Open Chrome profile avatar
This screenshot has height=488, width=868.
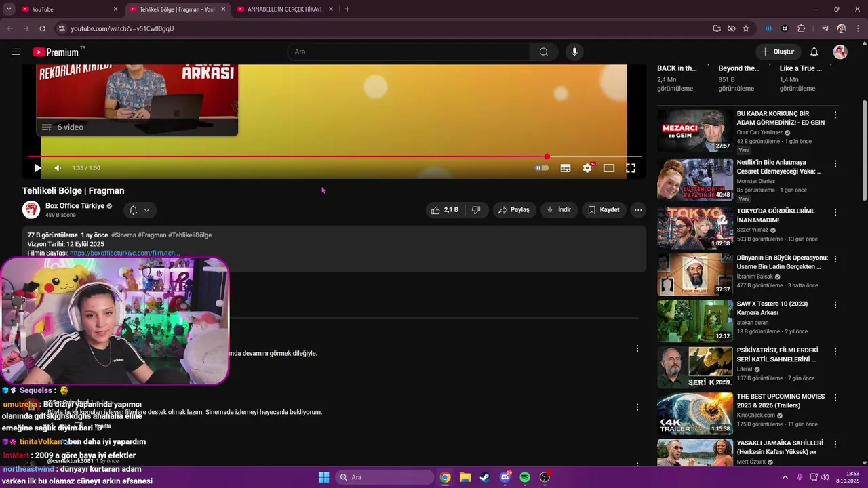pyautogui.click(x=842, y=28)
